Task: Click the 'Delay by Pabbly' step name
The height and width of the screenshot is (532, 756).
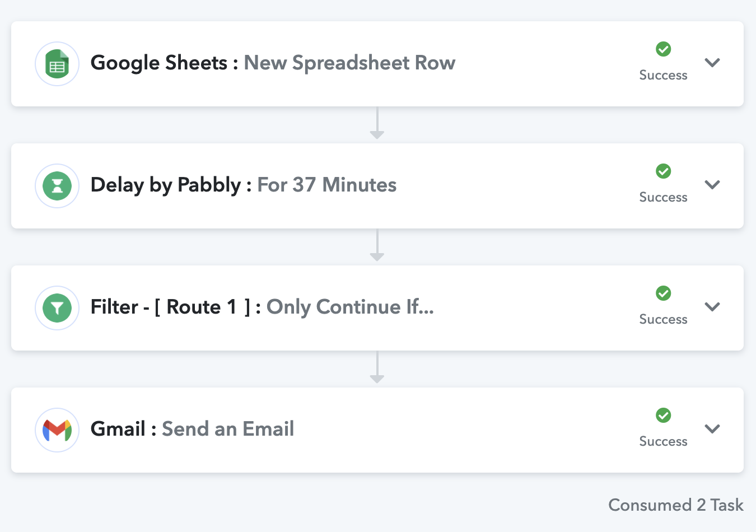Action: (166, 185)
